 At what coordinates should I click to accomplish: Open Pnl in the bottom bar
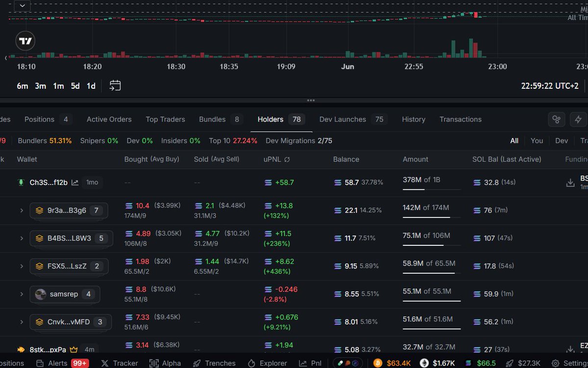click(310, 363)
